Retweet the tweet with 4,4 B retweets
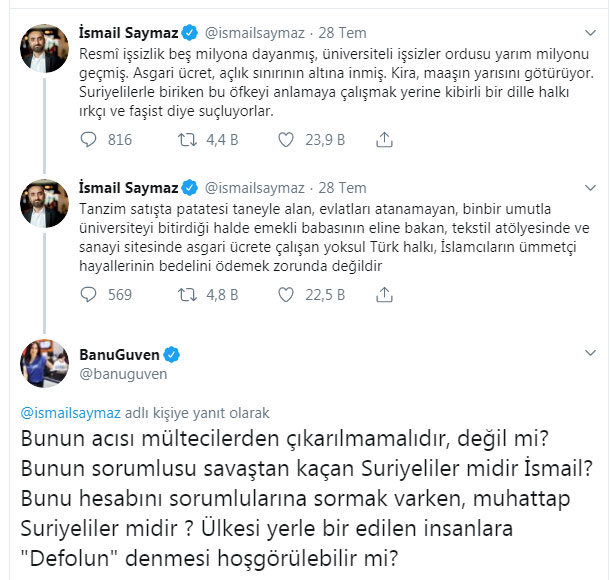Image resolution: width=610 pixels, height=580 pixels. pos(185,140)
